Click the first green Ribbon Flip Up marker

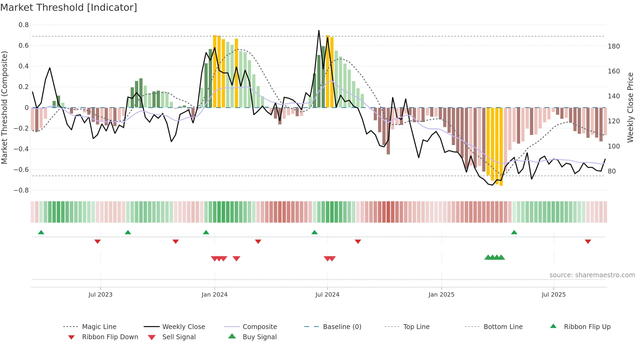point(41,232)
